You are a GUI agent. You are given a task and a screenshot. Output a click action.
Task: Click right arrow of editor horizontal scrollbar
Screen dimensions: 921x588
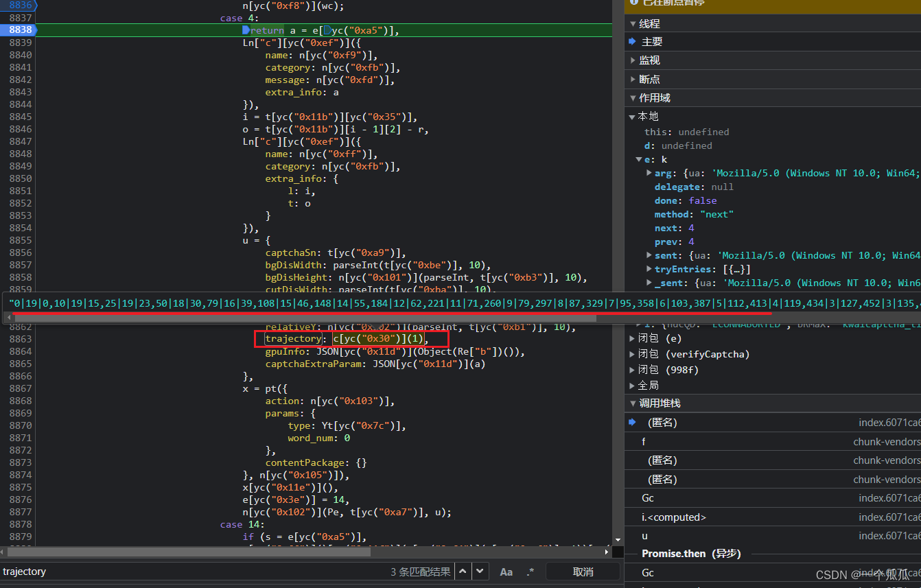[x=608, y=551]
